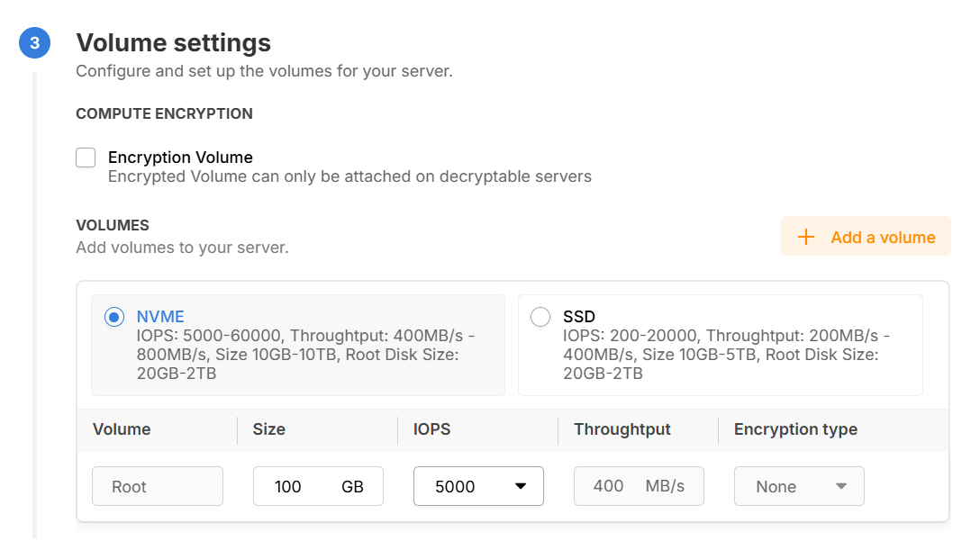
Task: Enable the Encryption Volume checkbox
Action: point(86,158)
